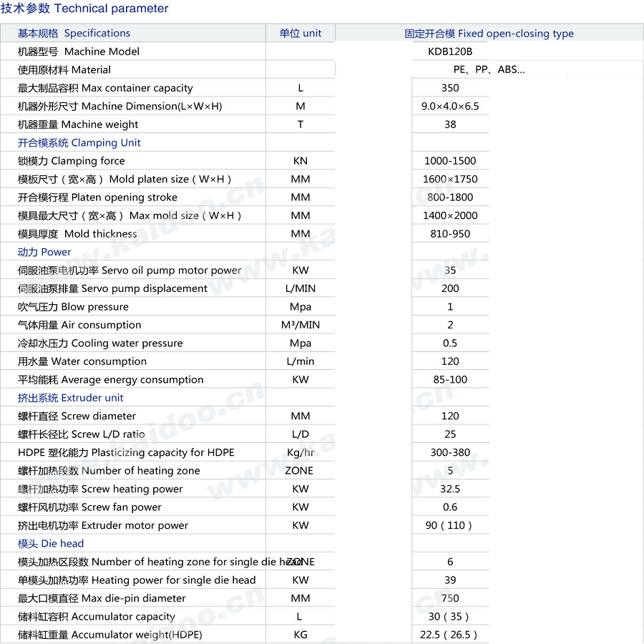Click the screw fan power value "0.6"
The image size is (644, 644).
coord(450,507)
